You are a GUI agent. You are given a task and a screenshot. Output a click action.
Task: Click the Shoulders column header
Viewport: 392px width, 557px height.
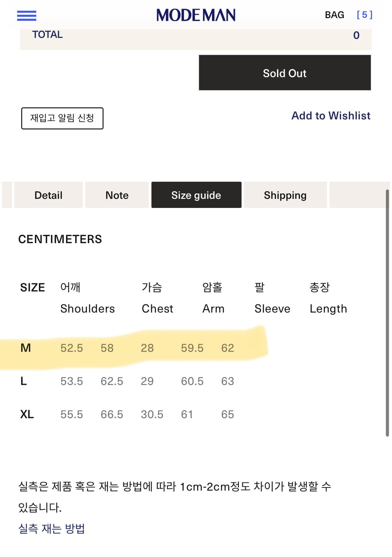[x=88, y=309]
